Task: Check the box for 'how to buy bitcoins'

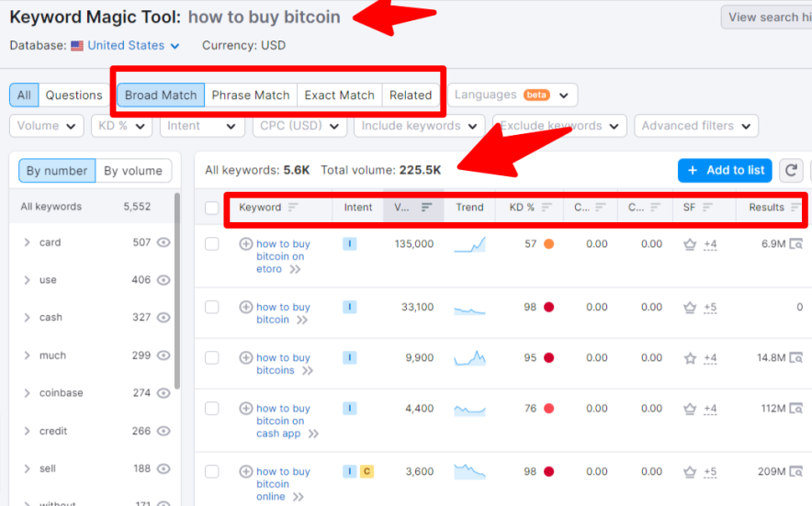Action: pos(212,358)
